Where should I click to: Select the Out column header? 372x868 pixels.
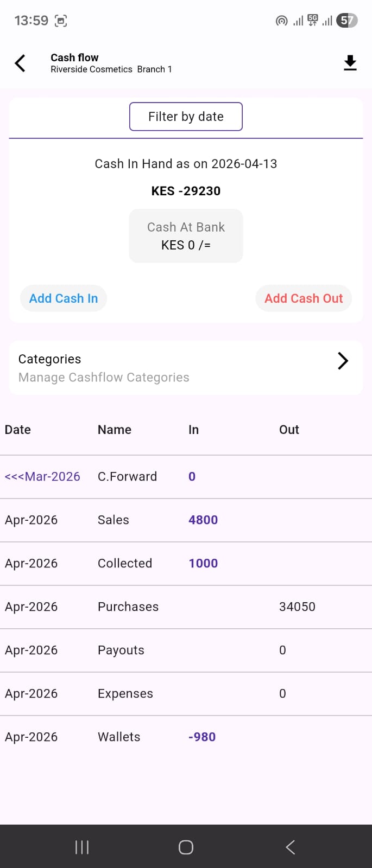288,429
